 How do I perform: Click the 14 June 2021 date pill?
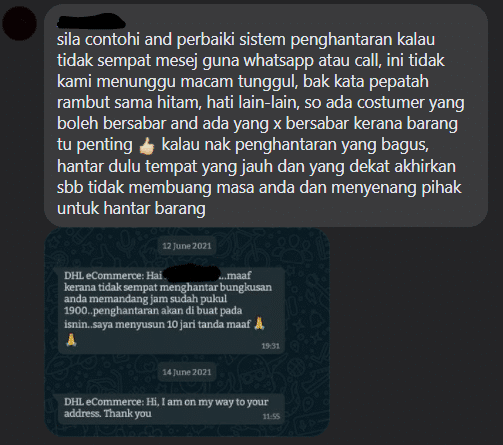pyautogui.click(x=187, y=372)
